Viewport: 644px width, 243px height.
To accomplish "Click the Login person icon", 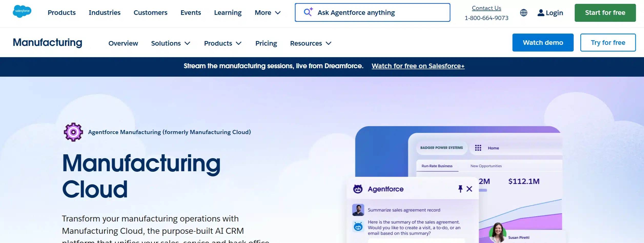I will click(x=541, y=13).
